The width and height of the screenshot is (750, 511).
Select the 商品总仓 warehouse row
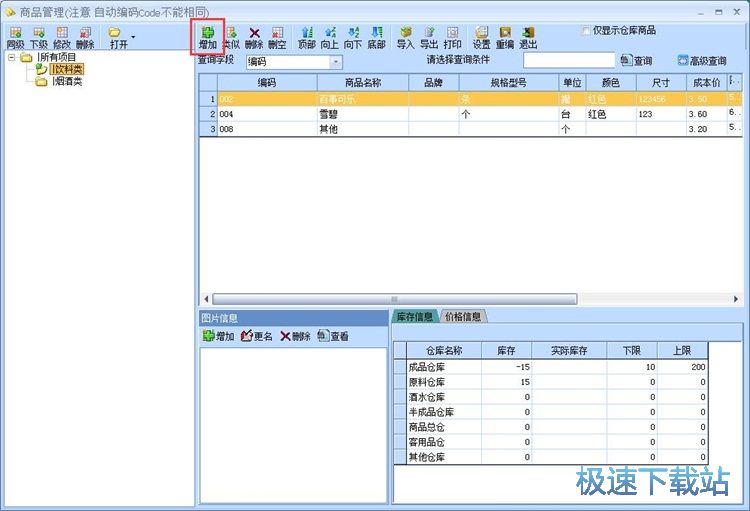(551, 427)
